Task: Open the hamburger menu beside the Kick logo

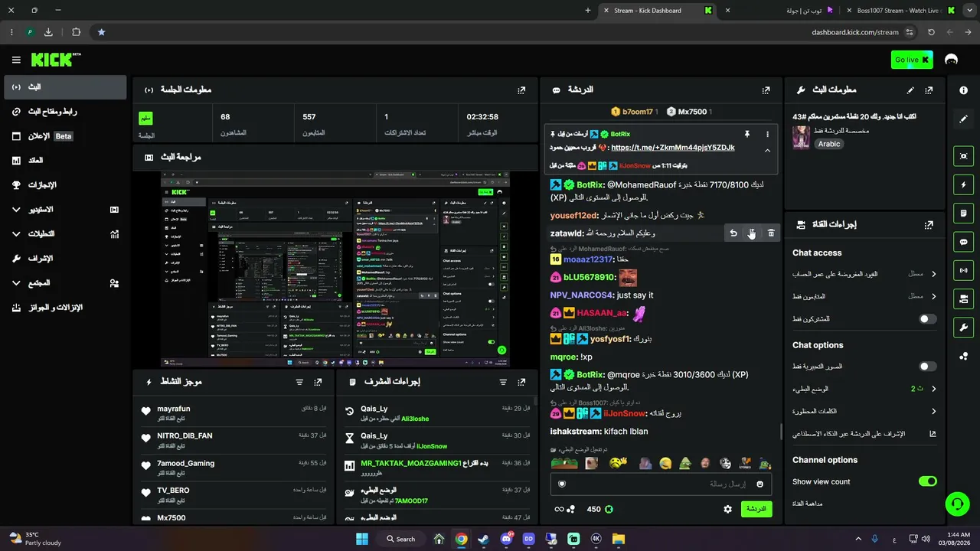Action: (16, 60)
